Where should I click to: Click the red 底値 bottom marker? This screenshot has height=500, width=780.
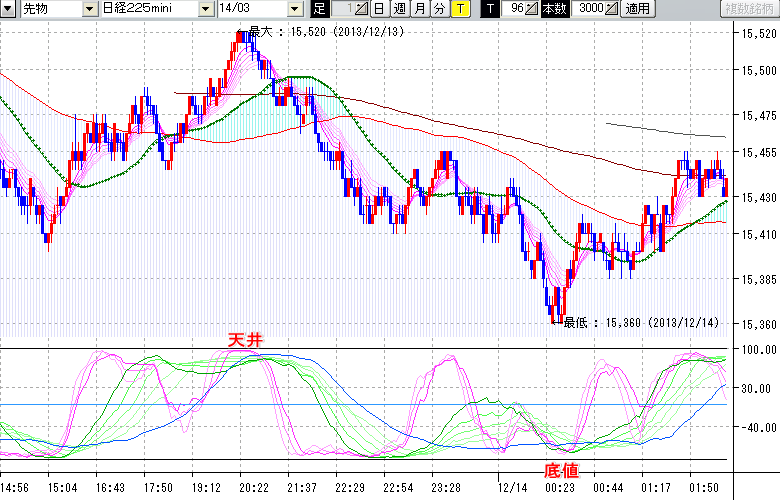click(x=561, y=469)
